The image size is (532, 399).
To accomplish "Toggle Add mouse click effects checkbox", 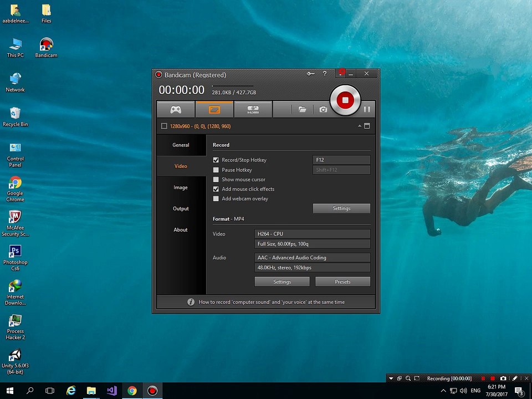I will point(216,189).
